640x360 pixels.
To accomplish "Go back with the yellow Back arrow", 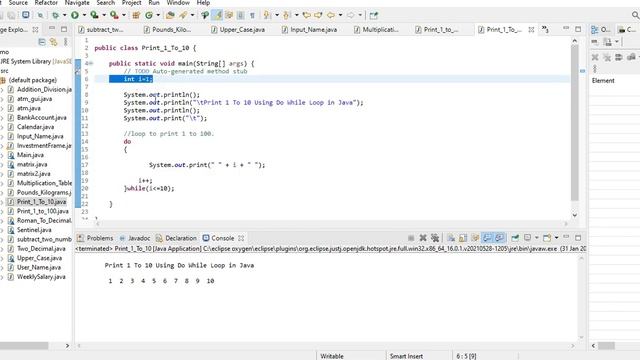I will click(331, 15).
